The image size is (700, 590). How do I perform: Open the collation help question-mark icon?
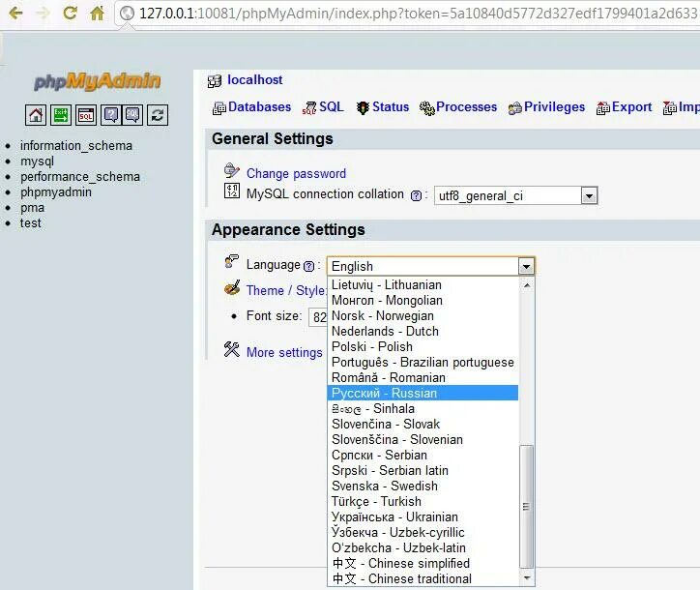[x=416, y=195]
